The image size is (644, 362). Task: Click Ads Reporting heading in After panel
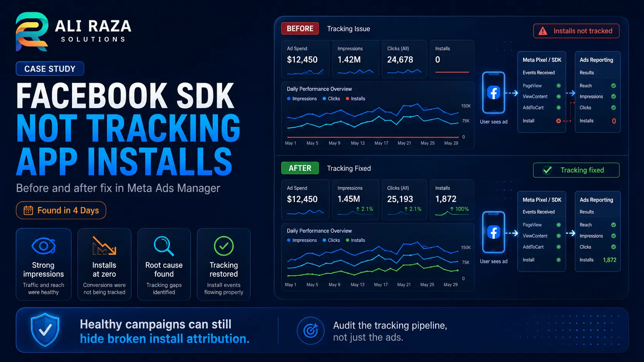point(596,200)
